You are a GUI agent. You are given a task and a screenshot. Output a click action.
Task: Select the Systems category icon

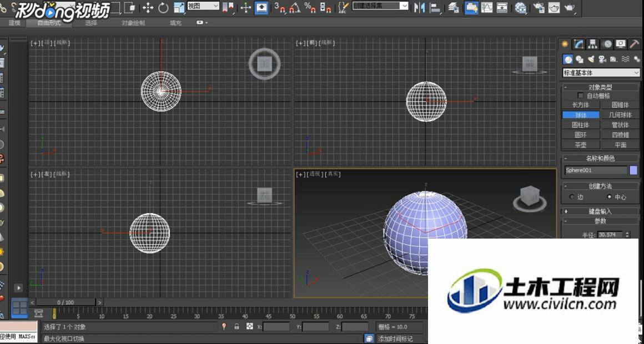click(636, 59)
